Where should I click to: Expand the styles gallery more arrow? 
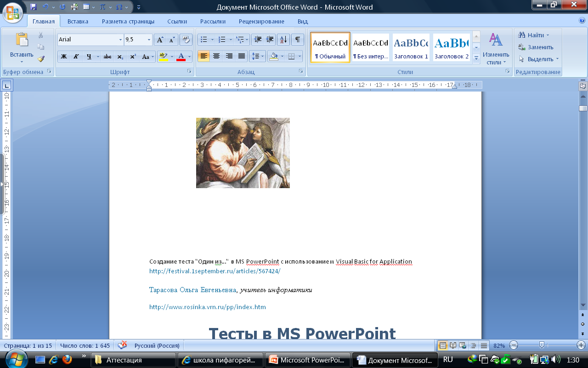476,58
